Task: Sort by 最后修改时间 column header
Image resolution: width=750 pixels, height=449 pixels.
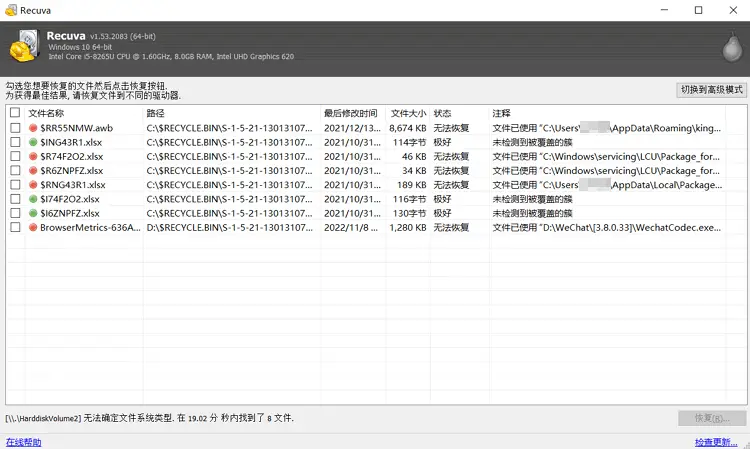Action: 353,113
